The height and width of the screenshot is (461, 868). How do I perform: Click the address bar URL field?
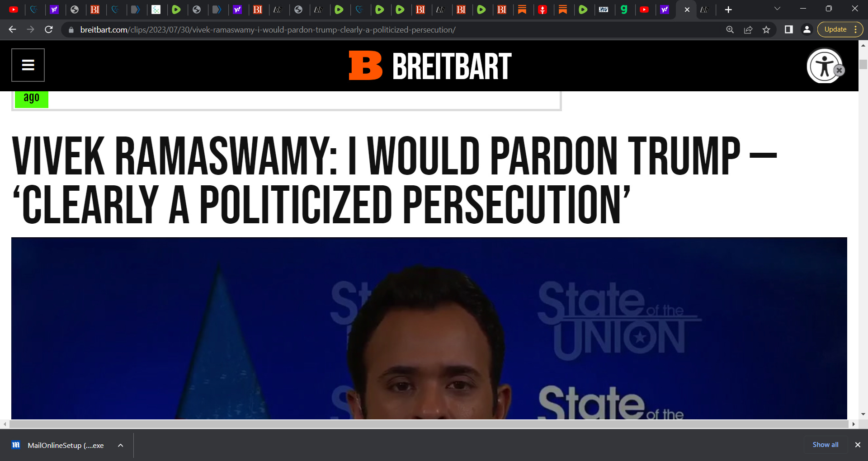[268, 30]
